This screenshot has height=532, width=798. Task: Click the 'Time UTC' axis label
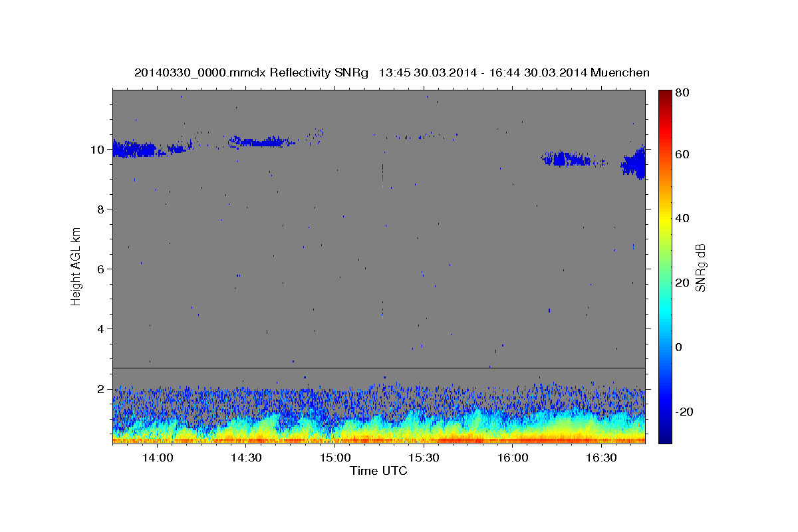378,471
